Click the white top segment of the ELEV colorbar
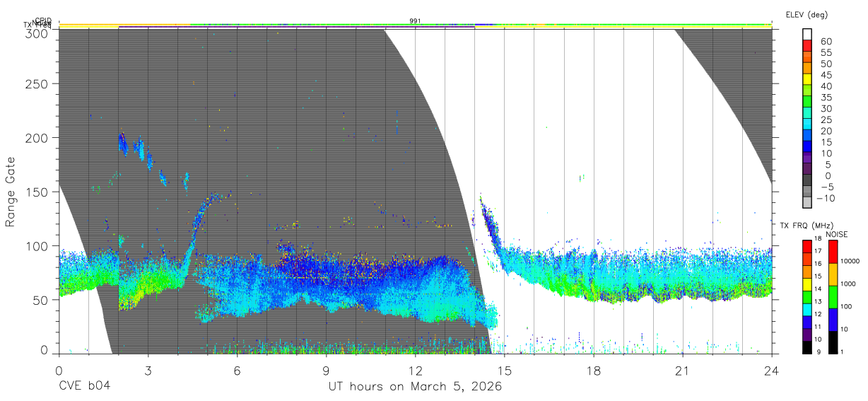The width and height of the screenshot is (868, 401). tap(807, 34)
